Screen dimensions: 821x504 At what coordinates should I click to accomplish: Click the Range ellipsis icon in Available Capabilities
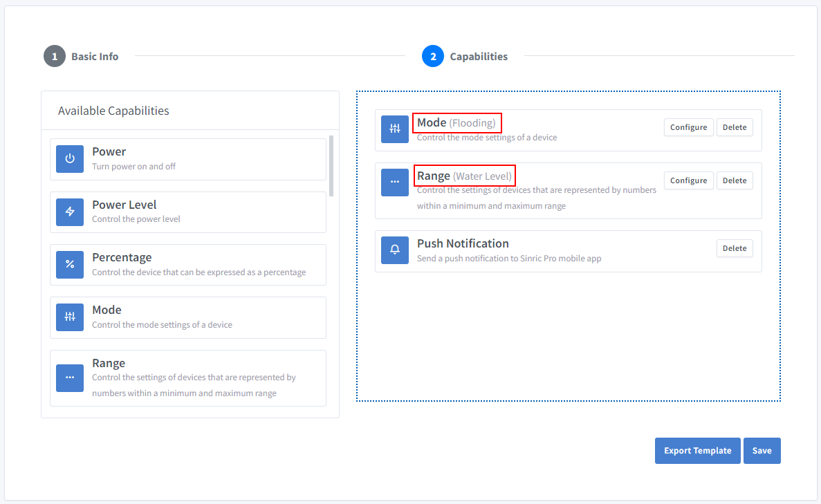69,377
